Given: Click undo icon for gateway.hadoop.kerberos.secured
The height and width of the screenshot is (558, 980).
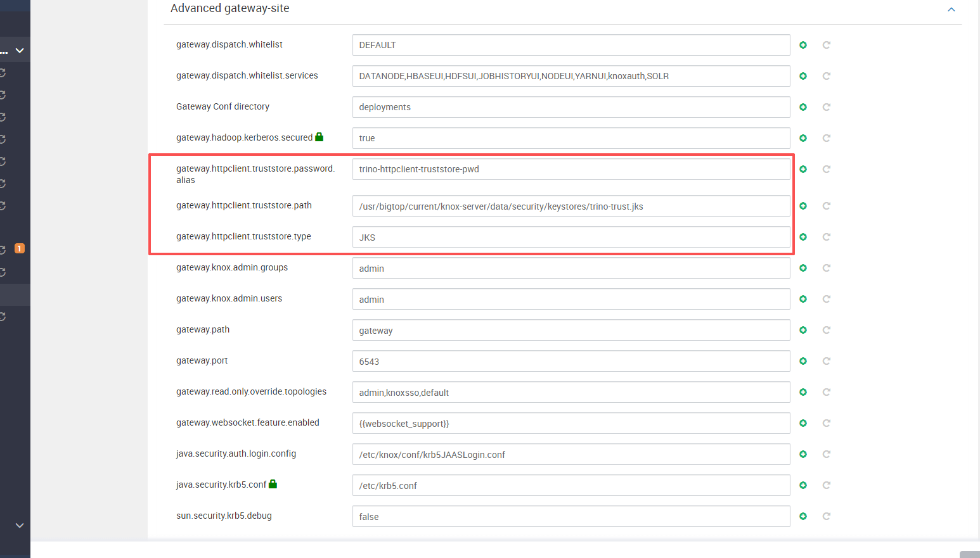Looking at the screenshot, I should [827, 138].
